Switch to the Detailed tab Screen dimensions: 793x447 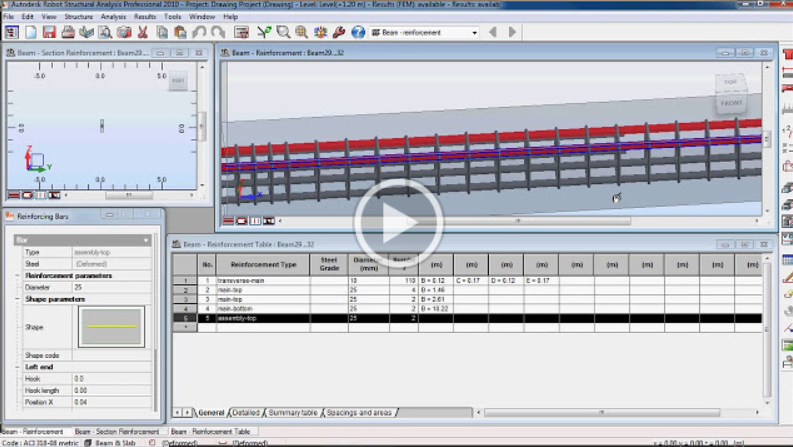tap(245, 412)
